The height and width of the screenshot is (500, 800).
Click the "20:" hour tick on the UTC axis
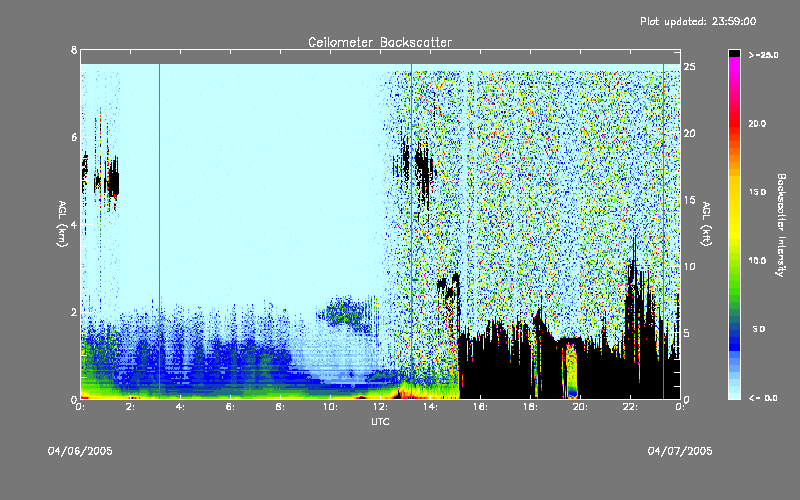click(x=580, y=407)
